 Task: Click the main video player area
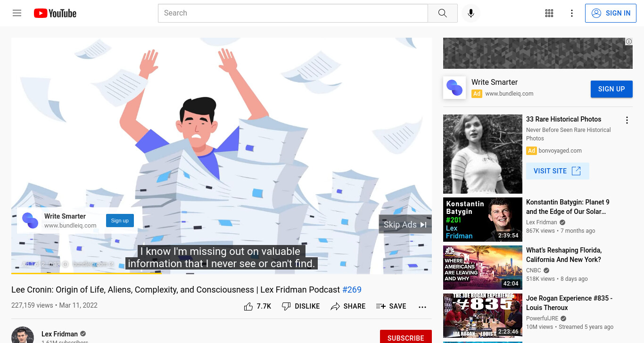point(222,155)
